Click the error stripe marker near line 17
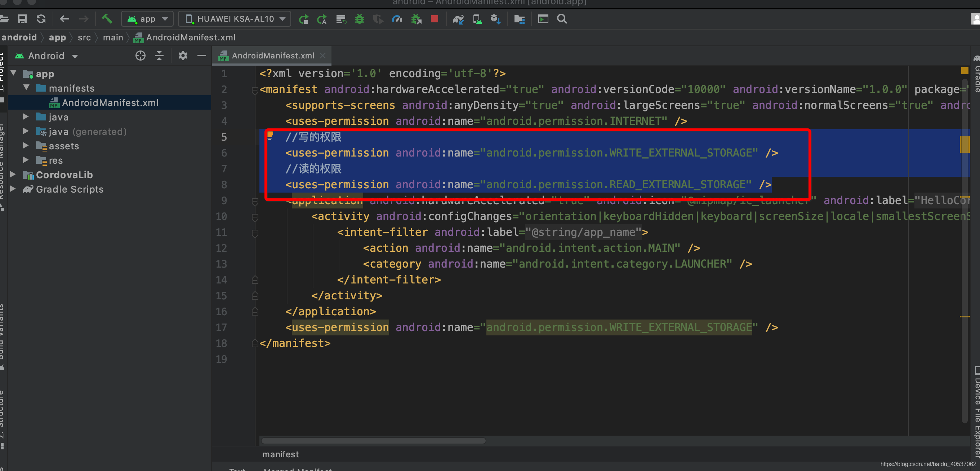980x471 pixels. click(x=965, y=316)
